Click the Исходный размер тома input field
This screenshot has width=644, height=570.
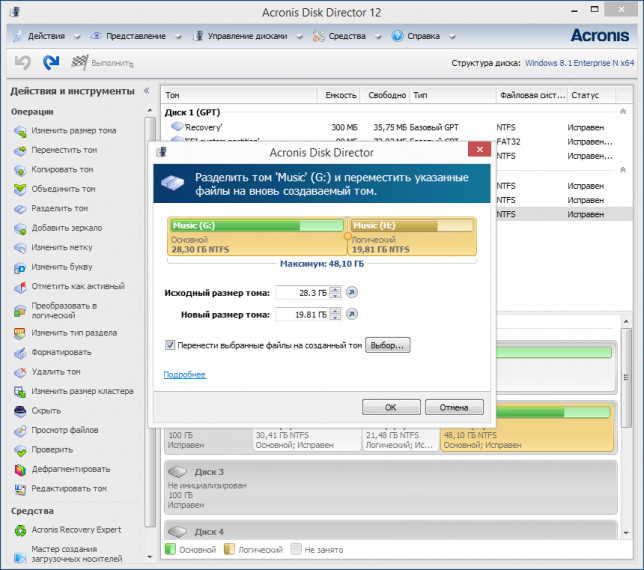[x=303, y=292]
